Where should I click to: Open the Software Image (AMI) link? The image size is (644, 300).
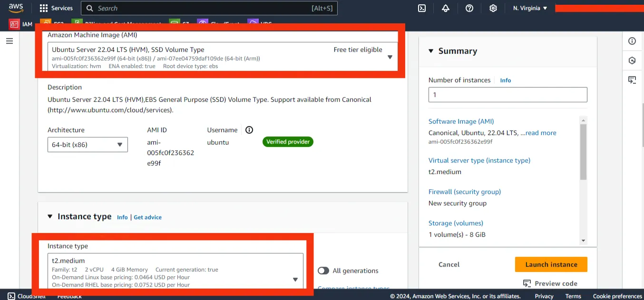click(x=460, y=121)
